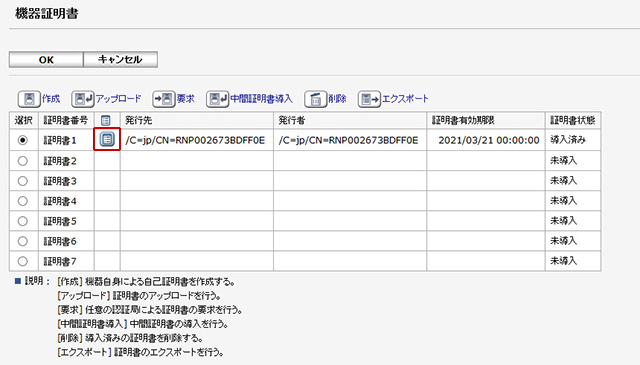Open the 中間証明書導入 link
Viewport: 640px width, 365px height.
pos(262,99)
